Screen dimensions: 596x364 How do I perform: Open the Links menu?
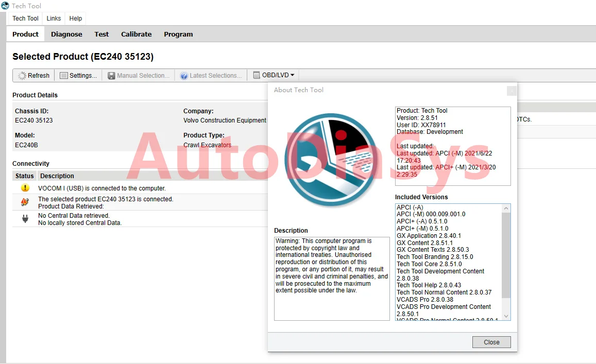(x=54, y=18)
